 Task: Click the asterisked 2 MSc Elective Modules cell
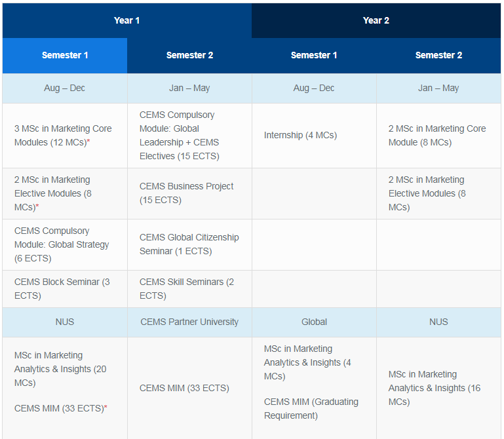[65, 193]
